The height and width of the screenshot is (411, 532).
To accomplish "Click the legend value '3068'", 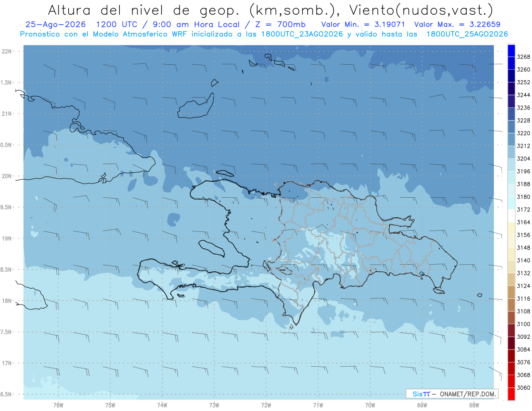I will 524,375.
